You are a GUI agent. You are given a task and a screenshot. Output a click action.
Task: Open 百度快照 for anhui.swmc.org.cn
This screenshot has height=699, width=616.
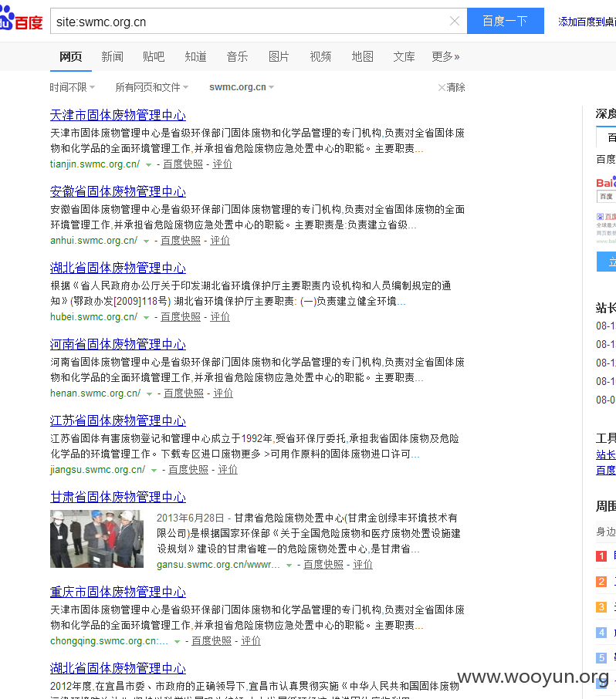pos(181,240)
